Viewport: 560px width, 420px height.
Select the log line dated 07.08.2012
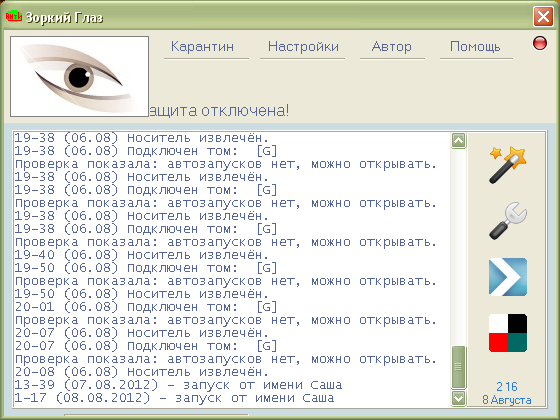point(178,385)
